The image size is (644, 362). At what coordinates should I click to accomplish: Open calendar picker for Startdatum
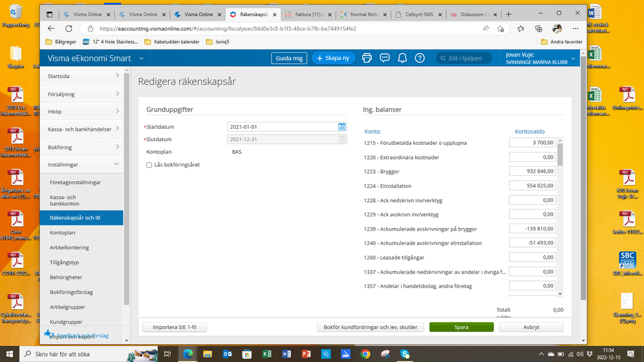coord(342,127)
